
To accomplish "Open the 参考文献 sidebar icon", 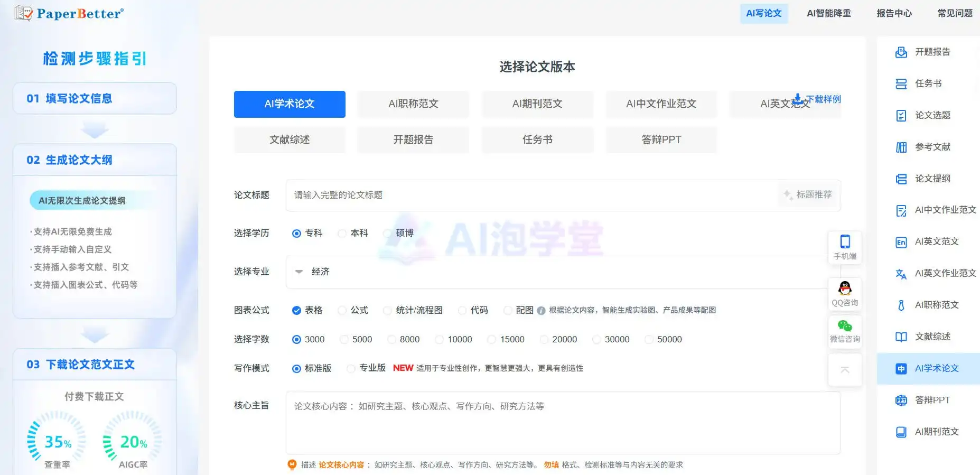I will 901,147.
